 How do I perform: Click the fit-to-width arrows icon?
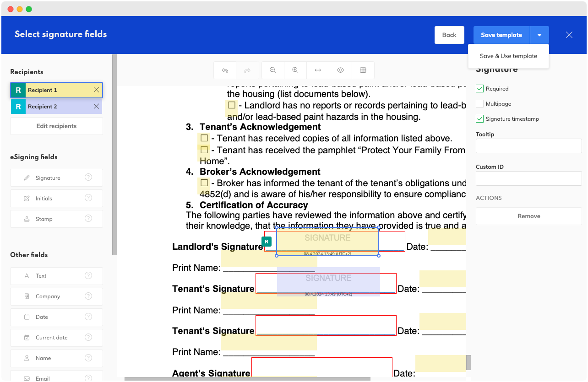(x=318, y=70)
